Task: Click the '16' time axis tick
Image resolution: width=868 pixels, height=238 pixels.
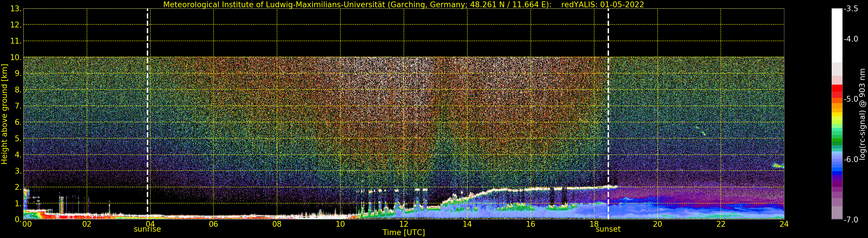Action: pyautogui.click(x=531, y=224)
